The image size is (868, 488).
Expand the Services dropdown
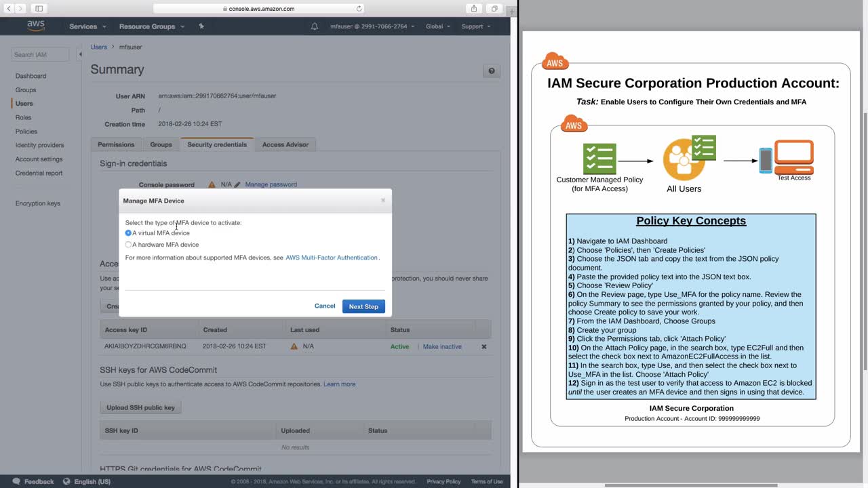tap(87, 26)
